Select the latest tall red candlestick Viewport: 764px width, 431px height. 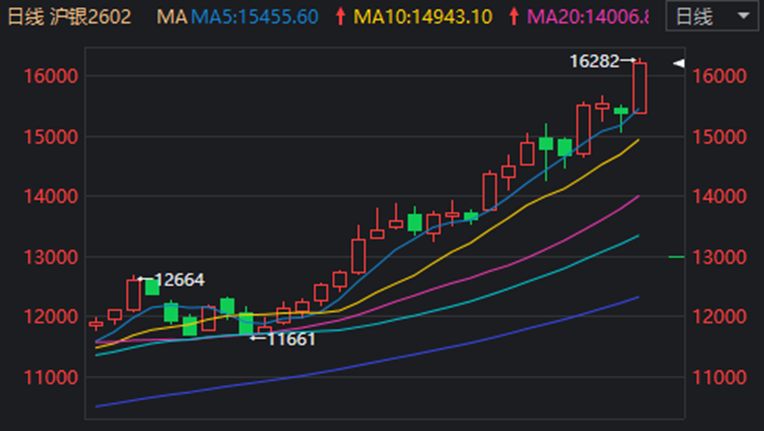(x=640, y=88)
